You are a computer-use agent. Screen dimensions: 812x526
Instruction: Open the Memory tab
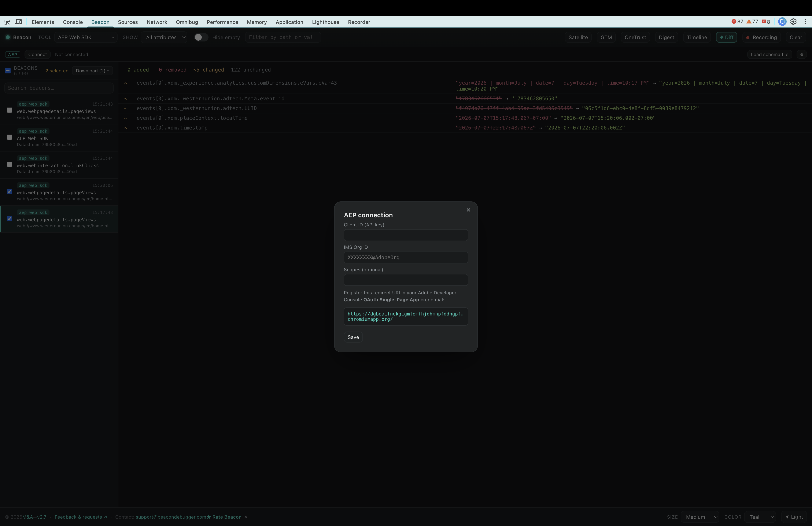(x=257, y=22)
